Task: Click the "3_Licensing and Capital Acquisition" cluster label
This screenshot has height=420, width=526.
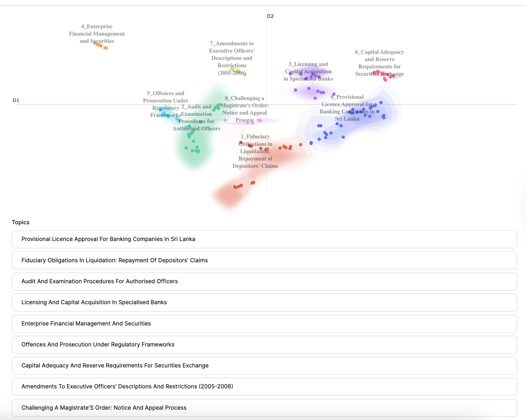Action: pyautogui.click(x=308, y=71)
